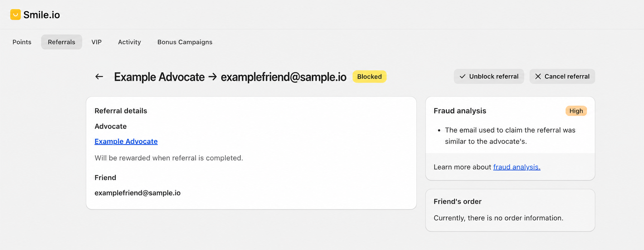
Task: Click the High fraud risk badge
Action: click(576, 111)
